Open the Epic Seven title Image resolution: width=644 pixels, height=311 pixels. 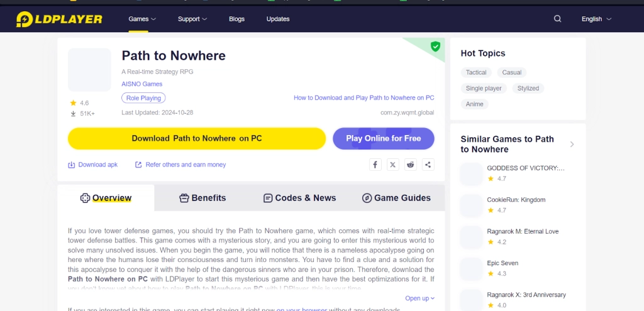tap(502, 263)
